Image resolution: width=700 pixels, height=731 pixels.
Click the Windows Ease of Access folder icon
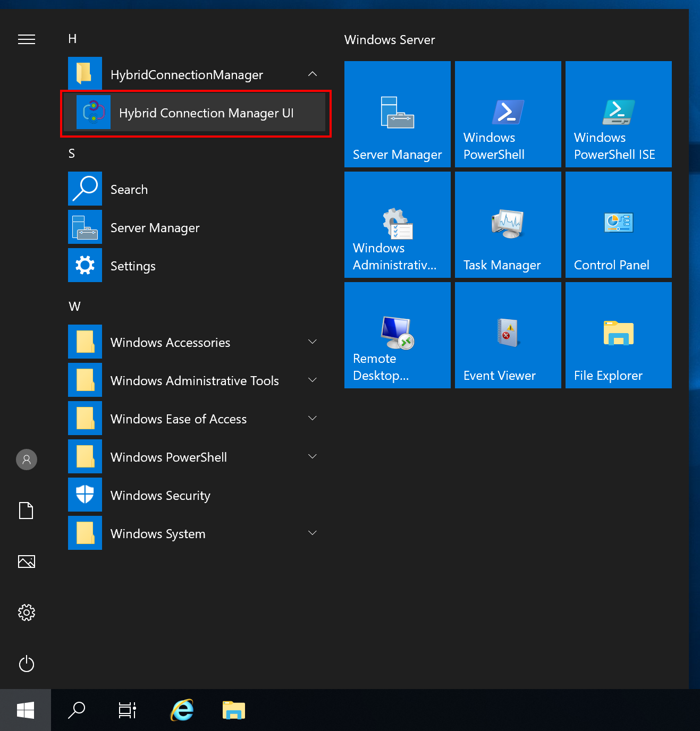(85, 418)
